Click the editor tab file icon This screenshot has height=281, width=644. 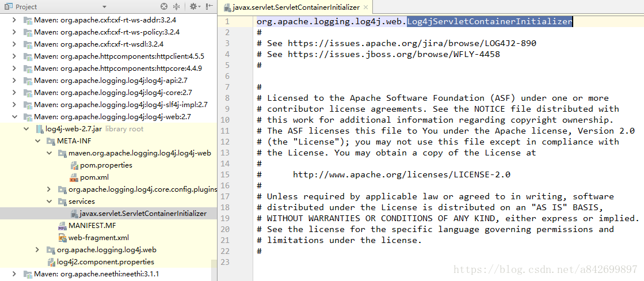(x=227, y=7)
